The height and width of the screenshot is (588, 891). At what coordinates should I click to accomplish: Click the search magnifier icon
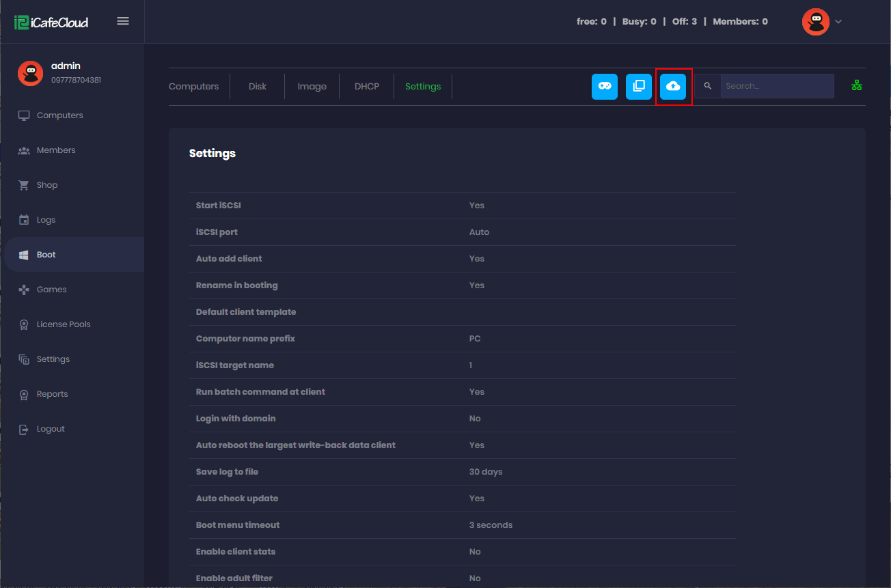(707, 86)
